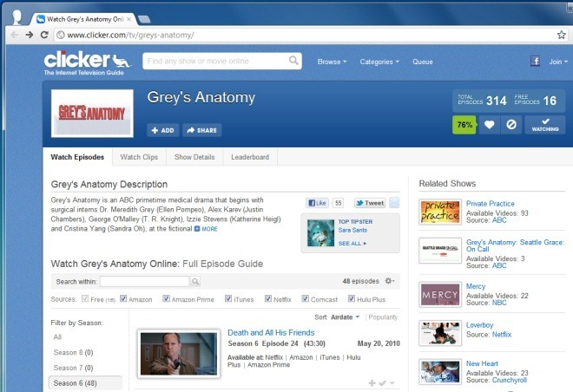
Task: Click the Crunchyroll source link
Action: (x=510, y=380)
